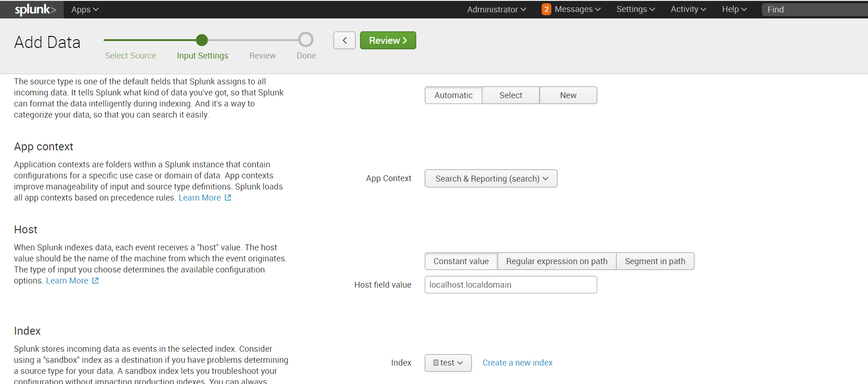Click the Input Settings progress step dot
The width and height of the screenshot is (868, 384).
click(x=202, y=40)
